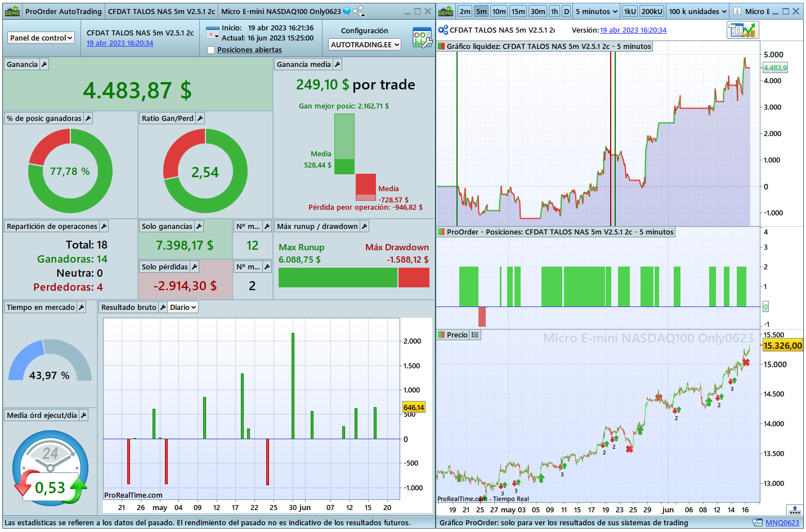Click the Resultado bruto label button
The height and width of the screenshot is (532, 806).
129,308
